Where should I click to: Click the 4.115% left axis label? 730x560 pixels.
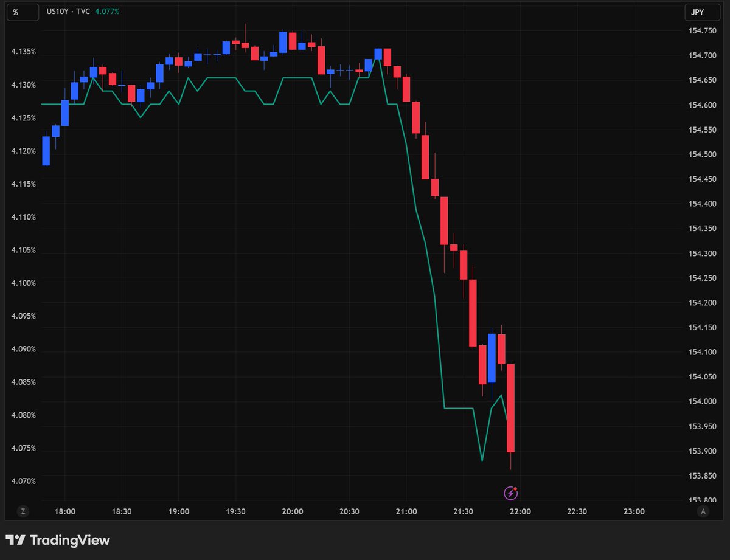coord(23,184)
